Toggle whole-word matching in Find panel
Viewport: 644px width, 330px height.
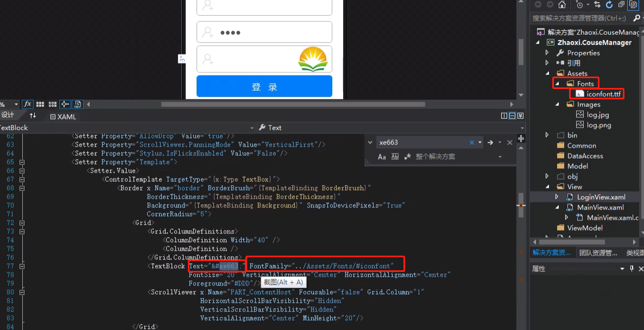395,156
